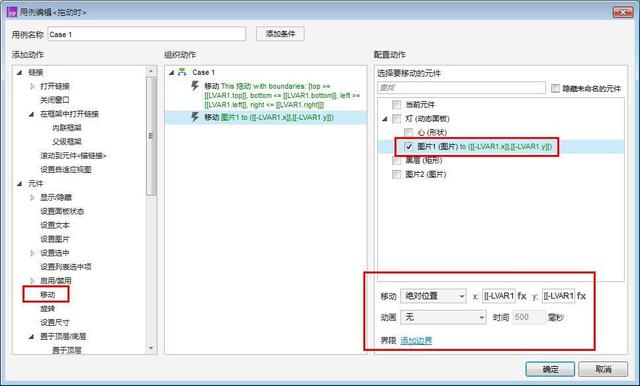Click the 确定 button
The height and width of the screenshot is (386, 640).
coord(550,369)
